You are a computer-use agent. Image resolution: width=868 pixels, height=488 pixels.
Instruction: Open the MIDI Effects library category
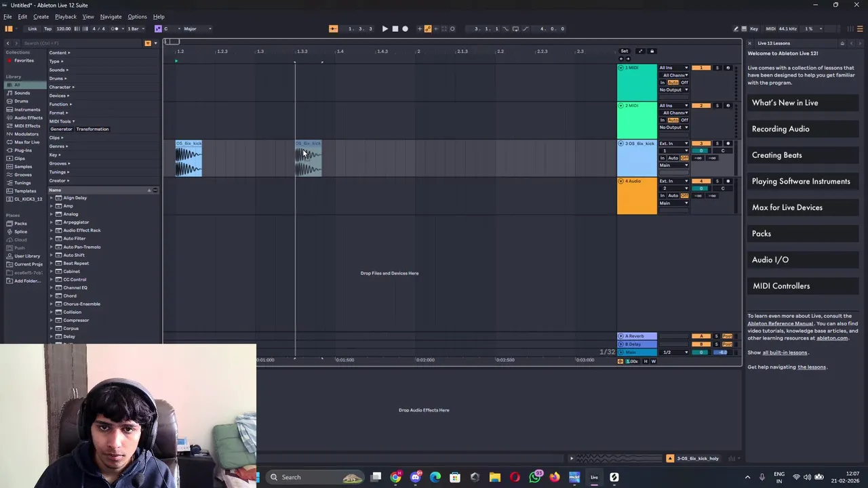[27, 125]
